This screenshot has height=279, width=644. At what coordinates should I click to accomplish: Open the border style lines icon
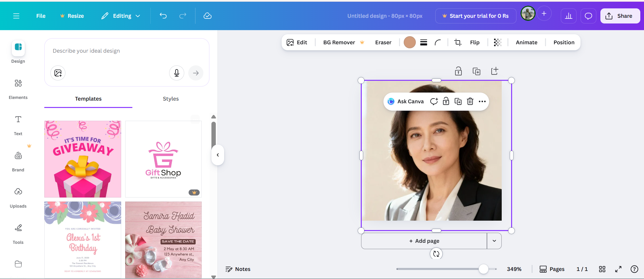click(424, 42)
